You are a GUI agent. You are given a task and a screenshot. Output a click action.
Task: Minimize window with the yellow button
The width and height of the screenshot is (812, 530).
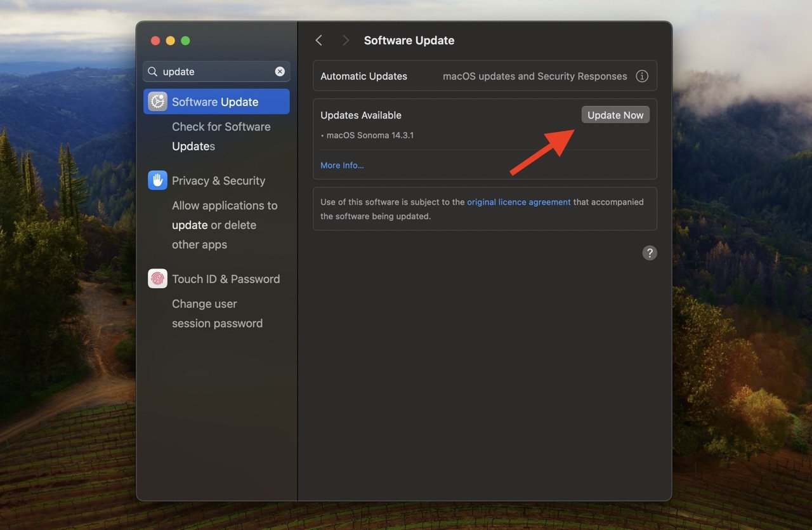click(x=170, y=41)
